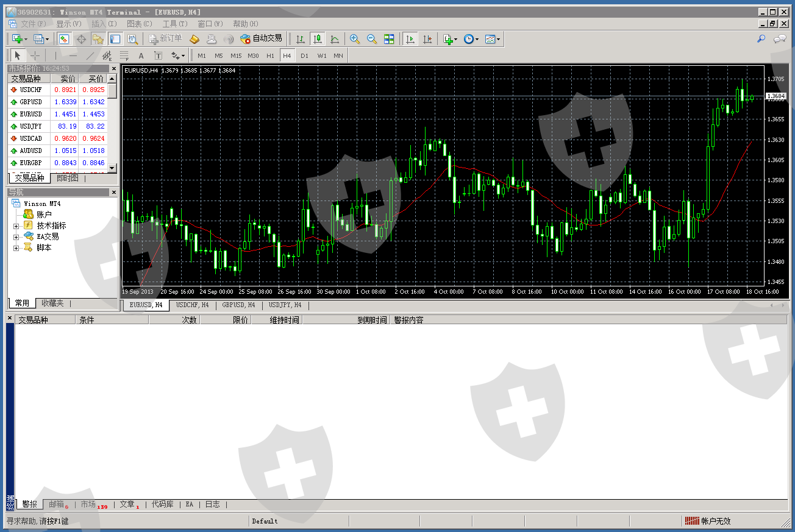Open the Indicators list dropdown
Image resolution: width=795 pixels, height=532 pixels.
pyautogui.click(x=450, y=39)
